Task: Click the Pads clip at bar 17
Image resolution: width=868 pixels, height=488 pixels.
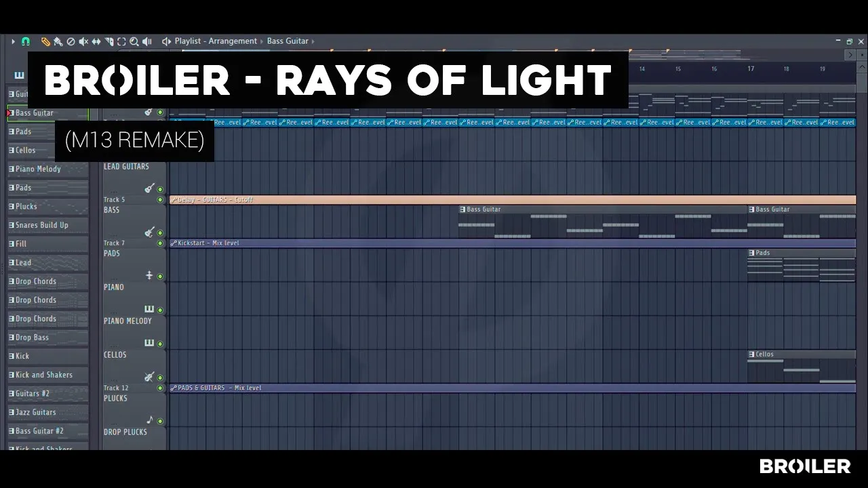Action: (x=802, y=265)
